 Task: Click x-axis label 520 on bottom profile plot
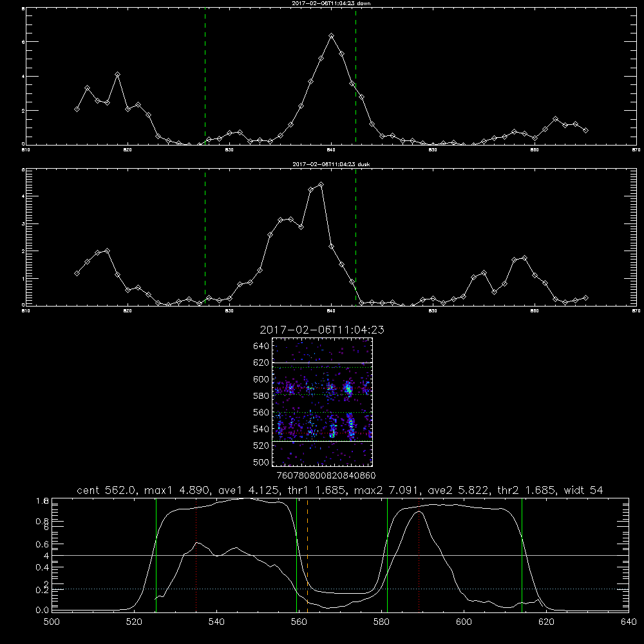click(x=134, y=622)
